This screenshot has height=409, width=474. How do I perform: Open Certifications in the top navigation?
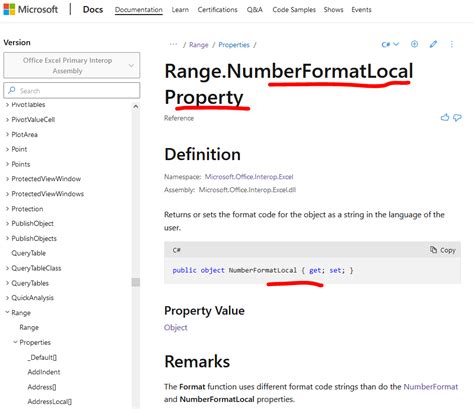tap(217, 10)
